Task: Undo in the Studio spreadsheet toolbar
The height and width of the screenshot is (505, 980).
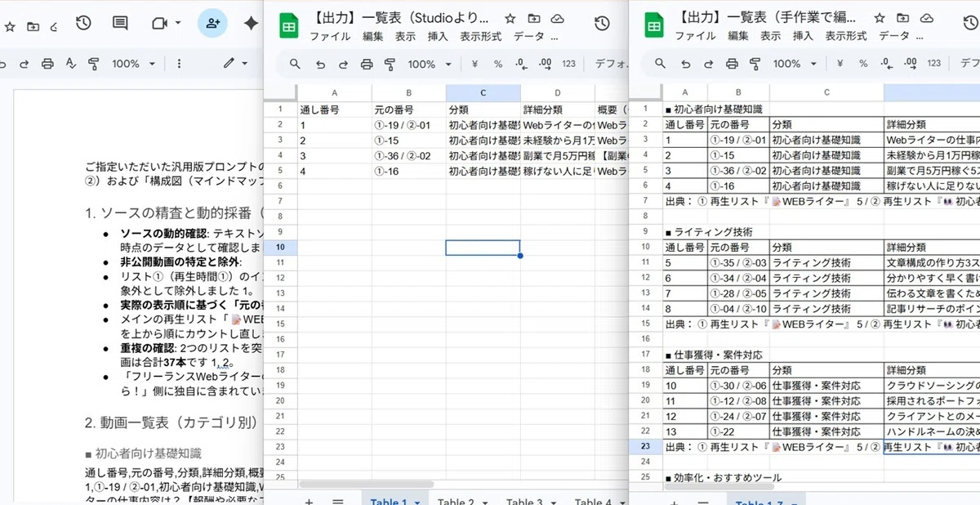Action: pos(320,64)
